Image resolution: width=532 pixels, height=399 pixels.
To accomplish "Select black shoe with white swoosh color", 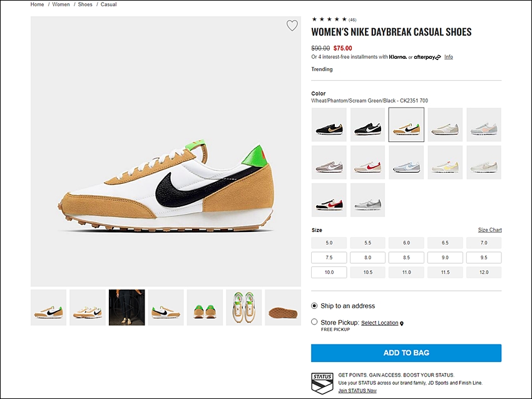I will [368, 124].
